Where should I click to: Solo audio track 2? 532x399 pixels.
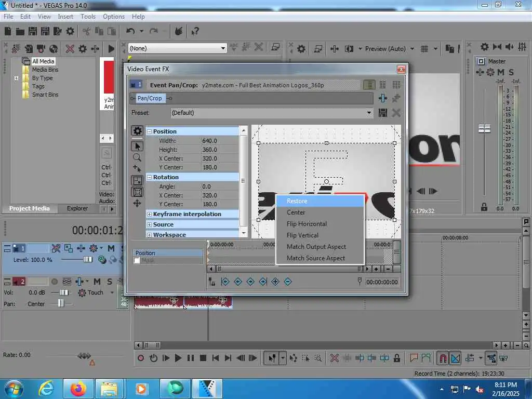coord(109,282)
